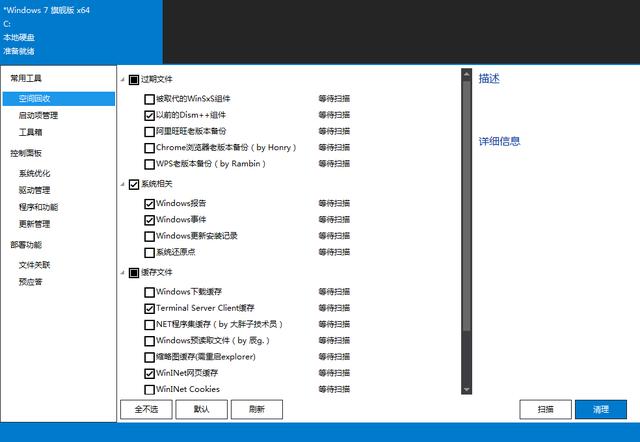This screenshot has width=640, height=442.
Task: Check 阿里旺旺老版本备份 checkbox
Action: [x=149, y=132]
